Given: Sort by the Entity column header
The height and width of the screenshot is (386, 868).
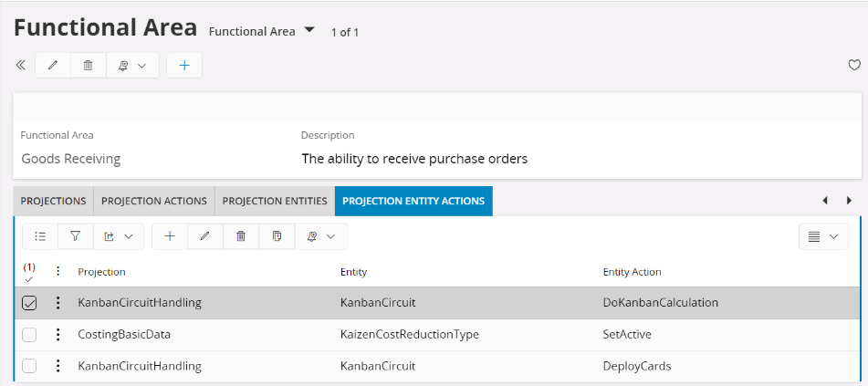Looking at the screenshot, I should click(353, 272).
